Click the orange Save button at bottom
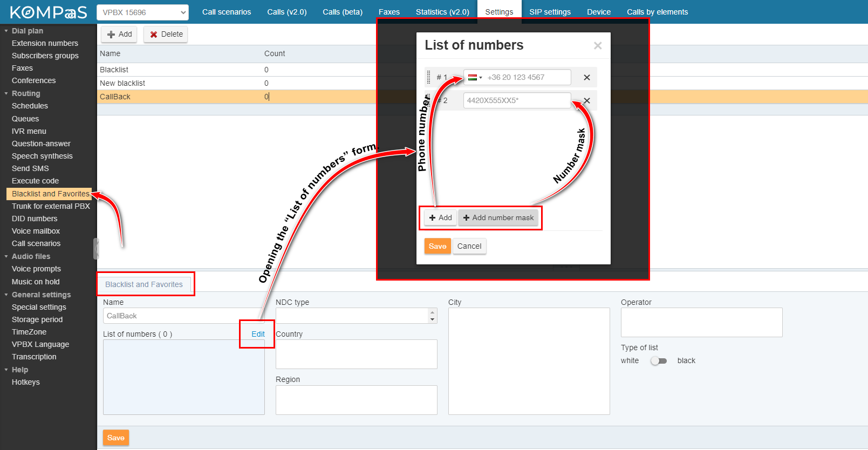This screenshot has height=450, width=868. (x=116, y=438)
